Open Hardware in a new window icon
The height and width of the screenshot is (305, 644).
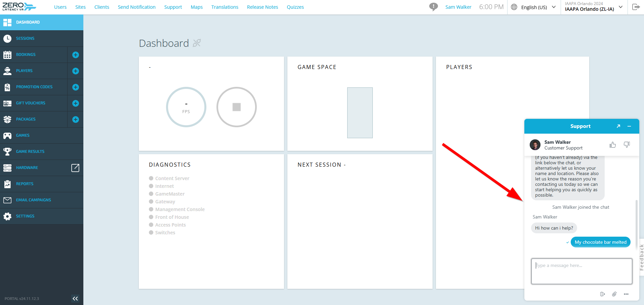click(x=75, y=168)
